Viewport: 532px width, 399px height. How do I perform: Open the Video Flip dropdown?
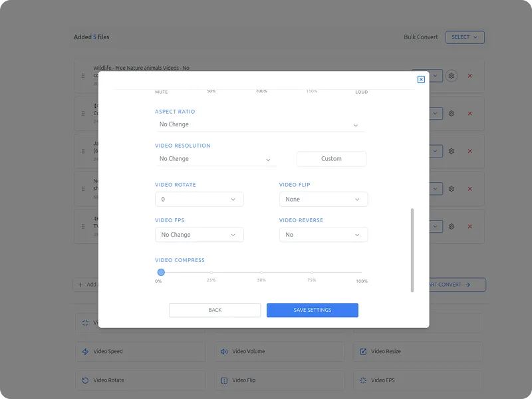click(323, 199)
